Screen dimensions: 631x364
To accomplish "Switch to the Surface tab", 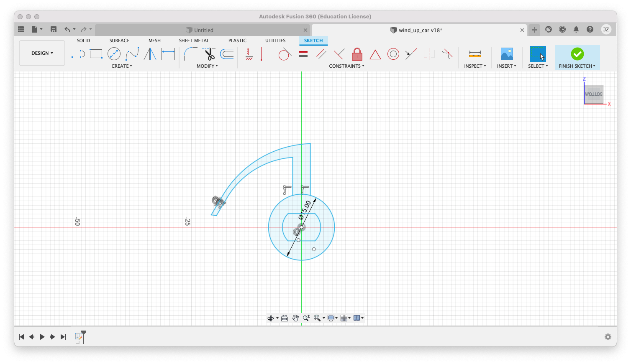I will [120, 41].
